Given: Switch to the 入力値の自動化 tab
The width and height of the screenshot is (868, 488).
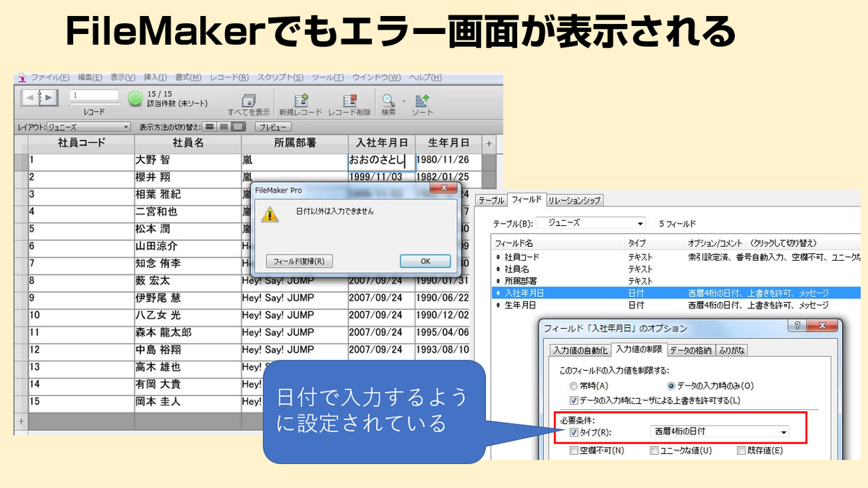Looking at the screenshot, I should (x=580, y=350).
